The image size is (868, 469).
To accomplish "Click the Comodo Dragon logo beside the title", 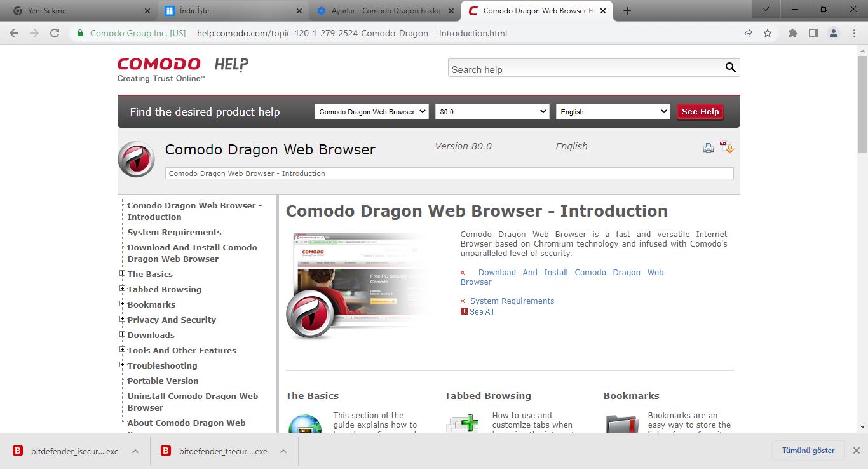I will (137, 159).
